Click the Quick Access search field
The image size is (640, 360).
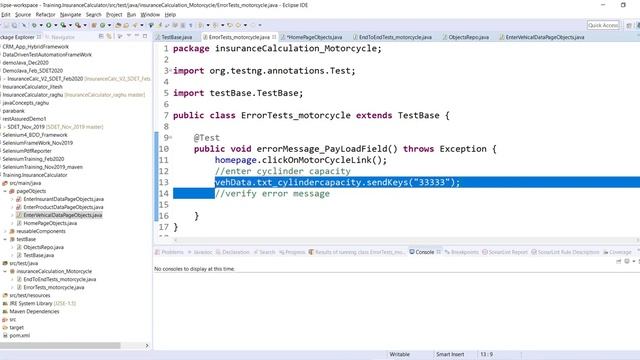(603, 25)
